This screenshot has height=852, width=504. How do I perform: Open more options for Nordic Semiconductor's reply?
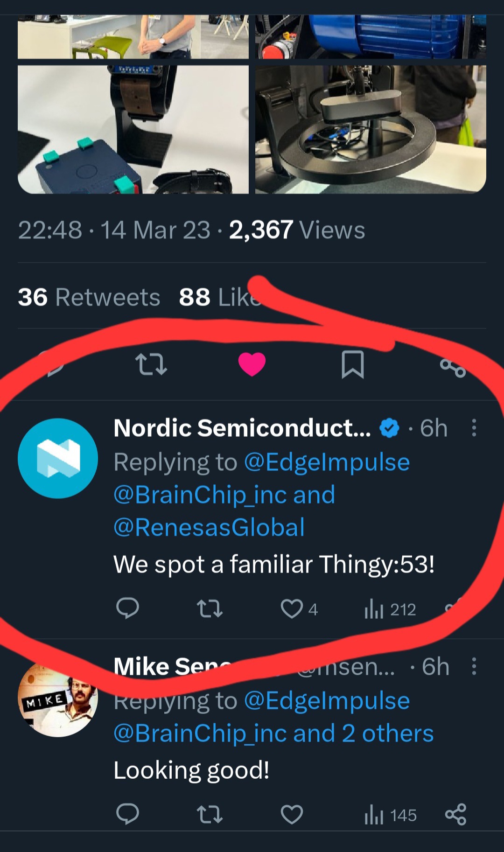(x=474, y=428)
